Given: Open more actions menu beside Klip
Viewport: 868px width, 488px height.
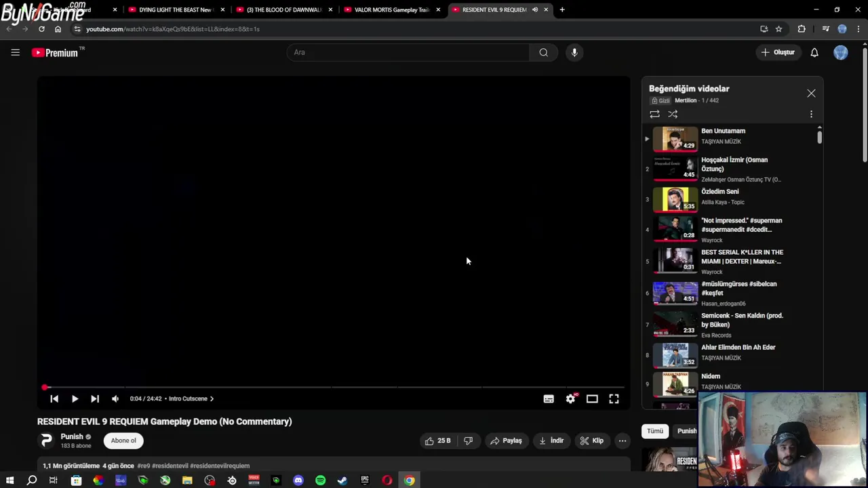Looking at the screenshot, I should pyautogui.click(x=622, y=441).
